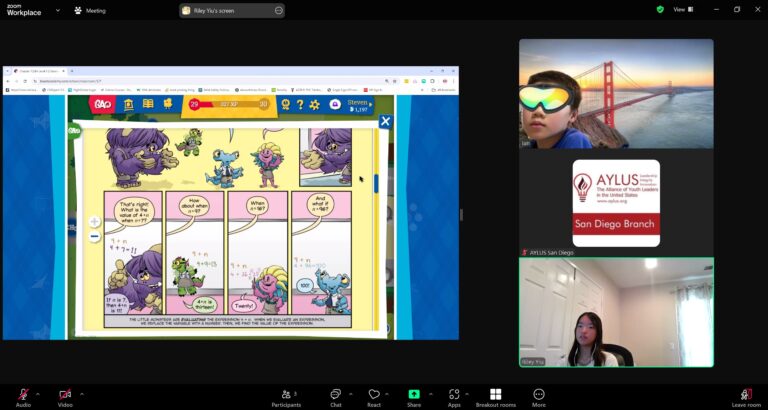The height and width of the screenshot is (410, 768).
Task: Open options on Riley Yu's screen pill
Action: click(279, 10)
